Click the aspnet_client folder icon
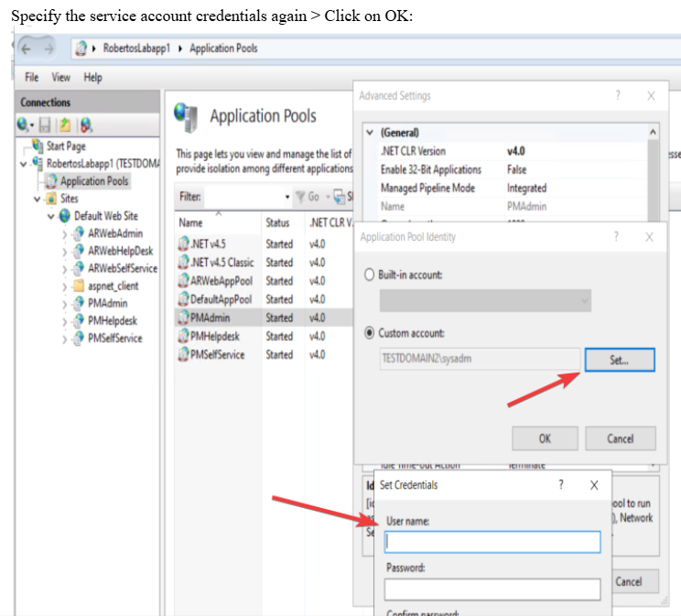This screenshot has height=616, width=681. 78,286
